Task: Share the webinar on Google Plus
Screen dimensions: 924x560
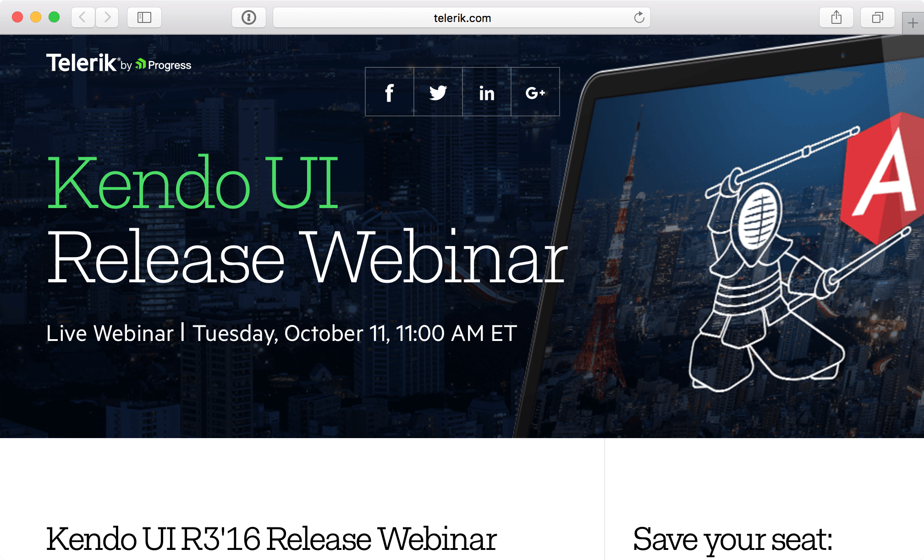Action: point(535,92)
